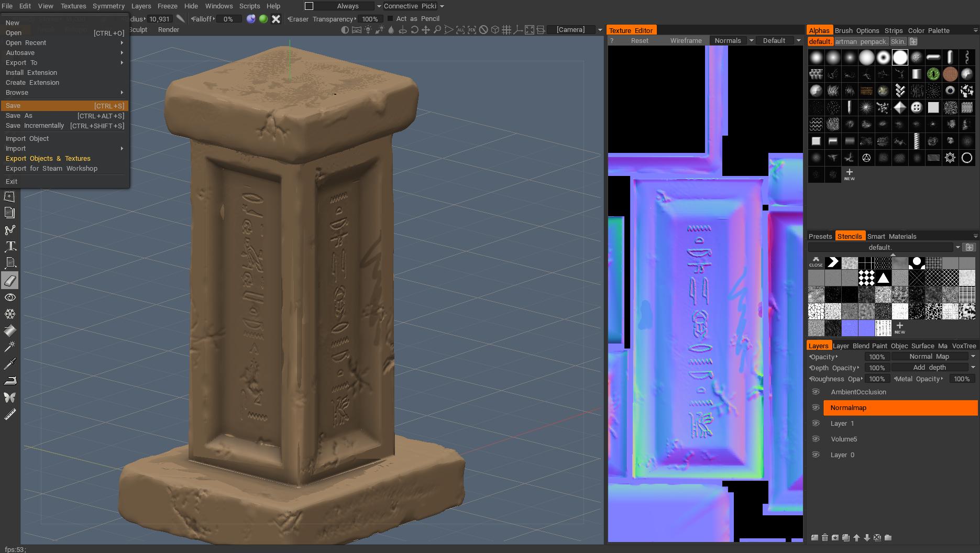Toggle visibility of Layer 0

[816, 455]
